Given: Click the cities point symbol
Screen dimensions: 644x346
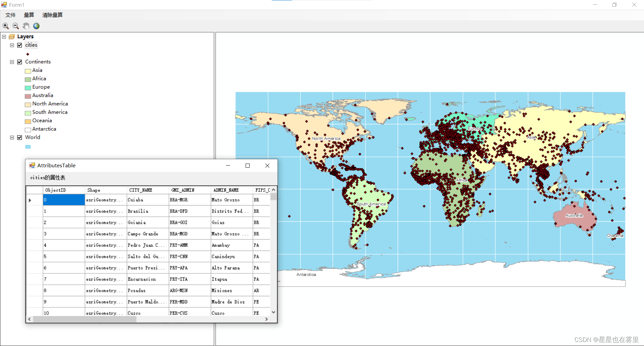Looking at the screenshot, I should click(28, 54).
